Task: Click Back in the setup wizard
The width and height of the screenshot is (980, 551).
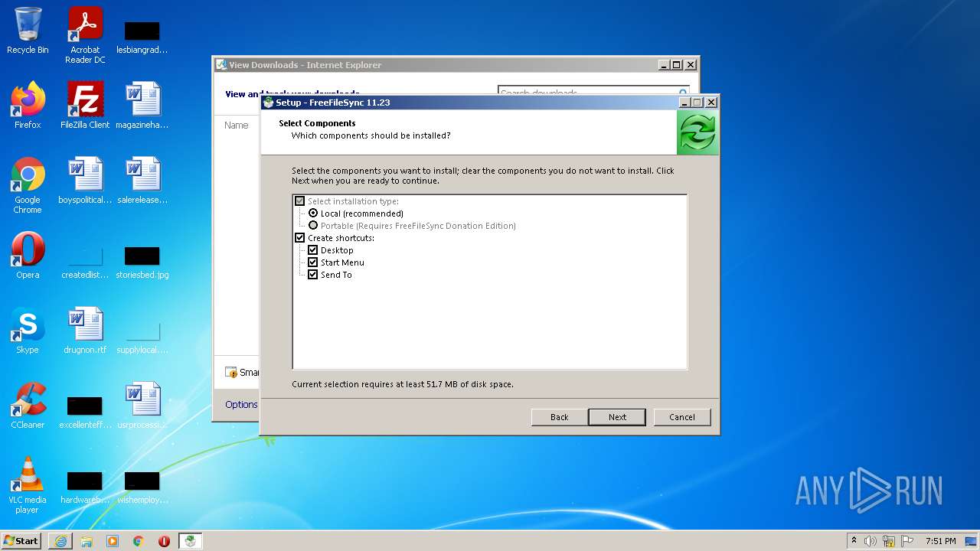Action: point(560,417)
